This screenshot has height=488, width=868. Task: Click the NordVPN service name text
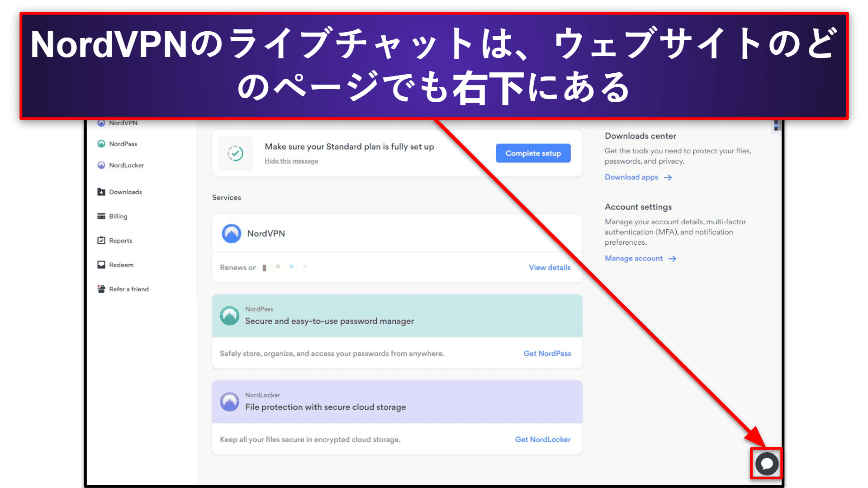(266, 233)
